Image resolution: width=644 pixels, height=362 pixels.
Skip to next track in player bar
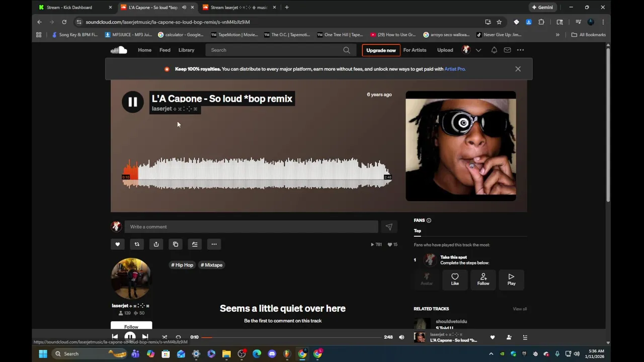tap(145, 337)
